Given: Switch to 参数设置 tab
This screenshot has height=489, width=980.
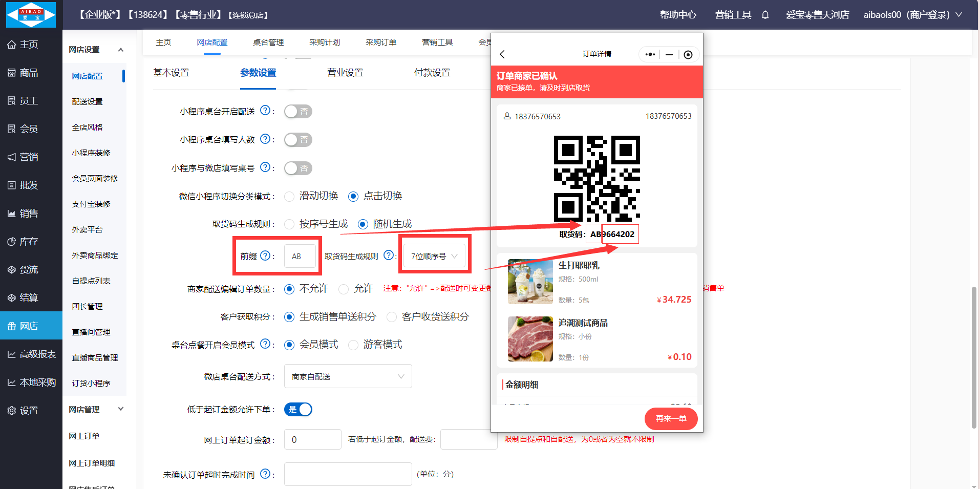Looking at the screenshot, I should coord(258,73).
